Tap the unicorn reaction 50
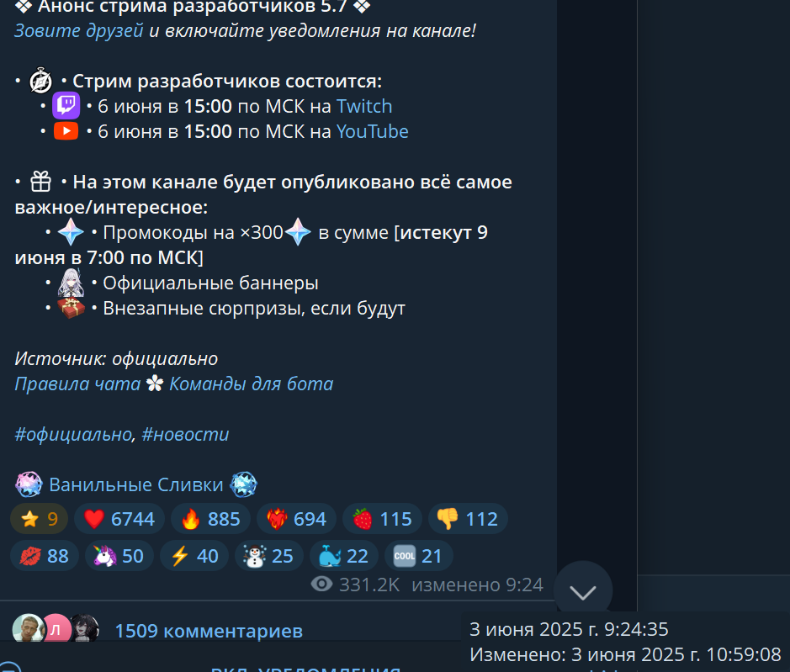The image size is (790, 672). [119, 556]
